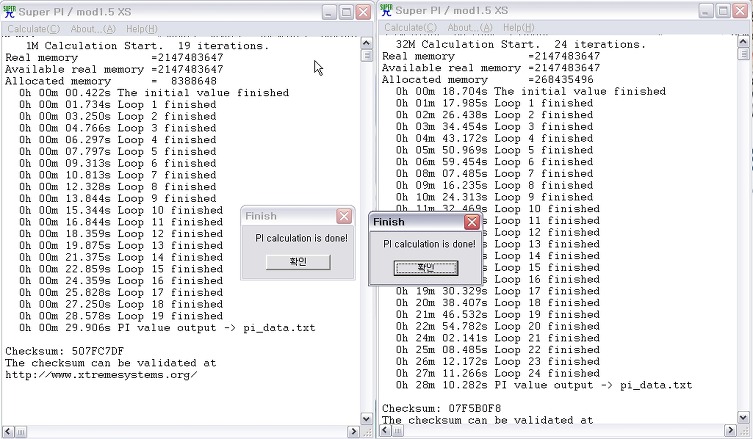The width and height of the screenshot is (753, 439).
Task: Close the left Super PI window
Action: point(364,12)
